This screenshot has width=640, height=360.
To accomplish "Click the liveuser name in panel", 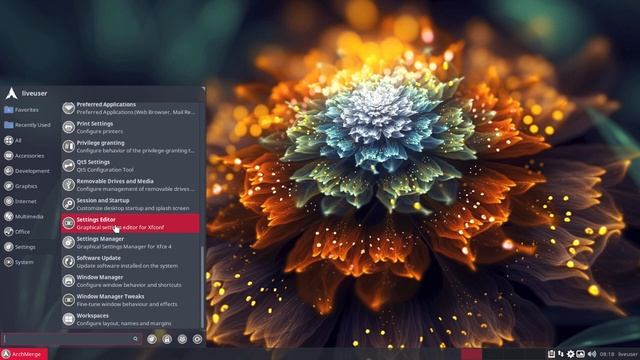I will 628,354.
